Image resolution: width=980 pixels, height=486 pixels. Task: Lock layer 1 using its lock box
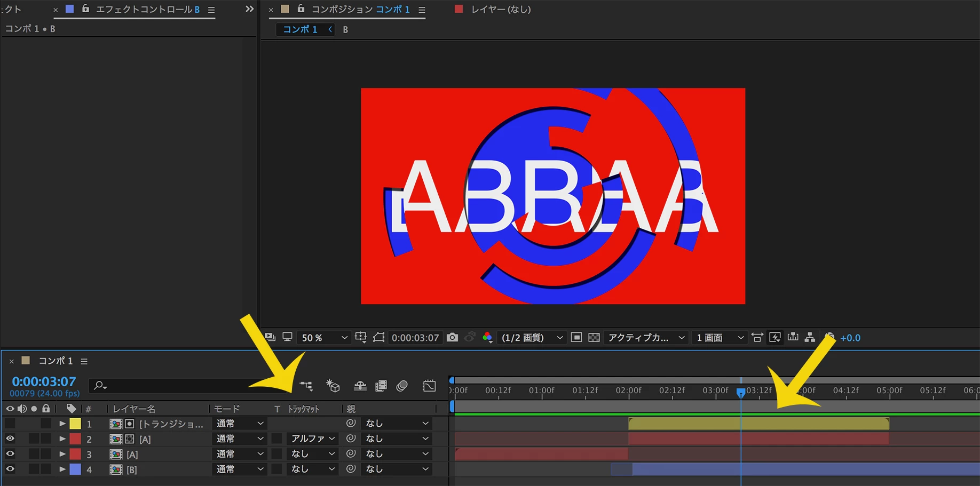point(46,424)
